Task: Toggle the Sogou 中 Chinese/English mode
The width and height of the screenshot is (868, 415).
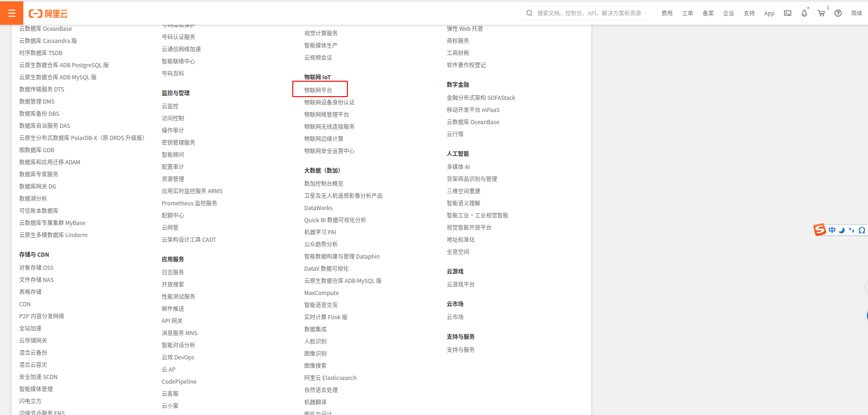Action: pos(832,230)
